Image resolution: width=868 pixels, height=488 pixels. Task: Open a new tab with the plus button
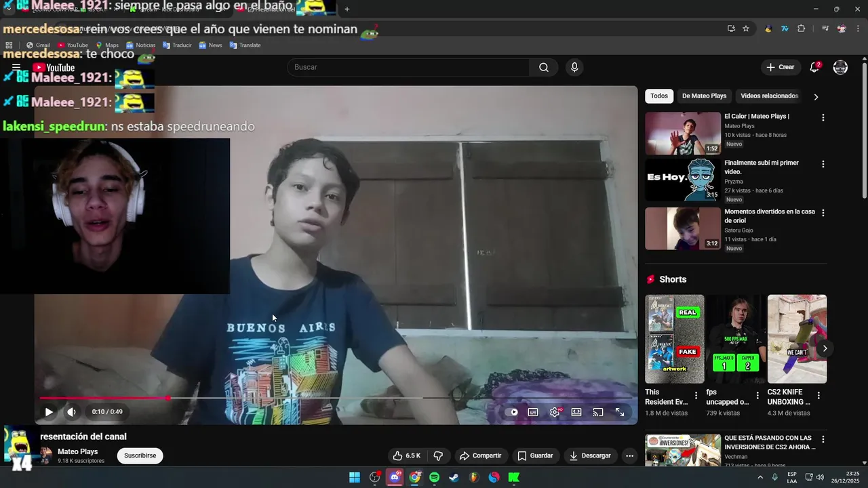[347, 9]
